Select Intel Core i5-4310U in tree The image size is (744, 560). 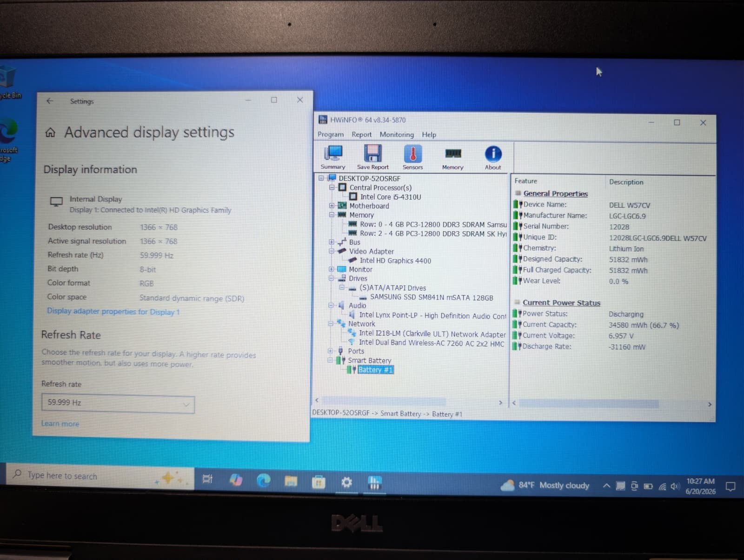391,197
